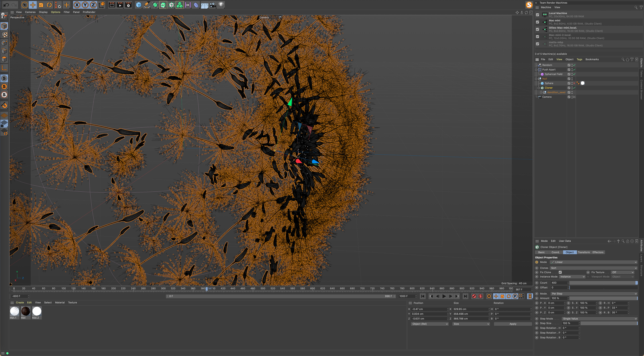Open Edit Render Settings icon

point(128,5)
